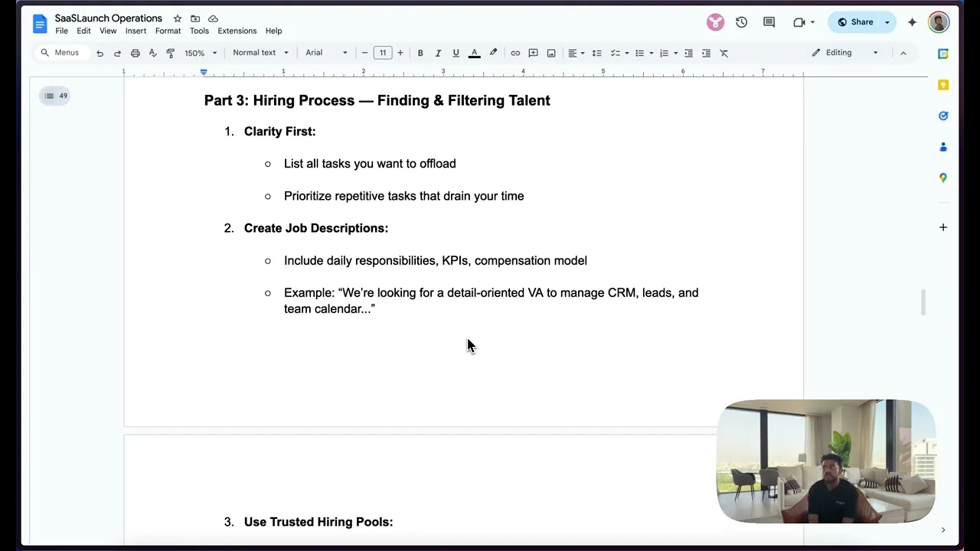
Task: Get add-ons with the plus icon
Action: (x=943, y=227)
